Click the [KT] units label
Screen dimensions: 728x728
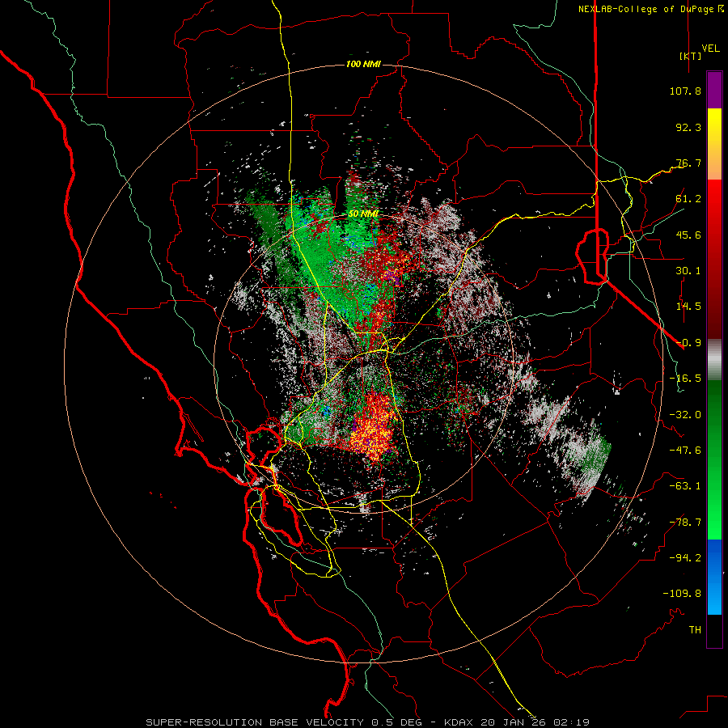click(690, 56)
